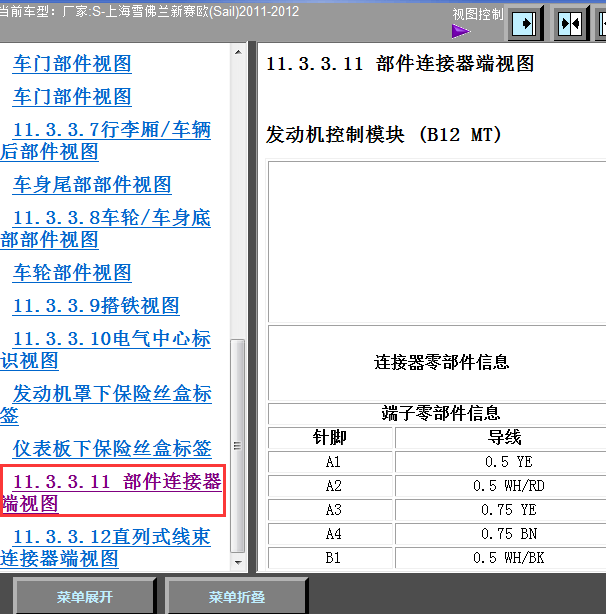The image size is (606, 614).
Task: Click the 连接器零部件信息 cell
Action: click(x=437, y=363)
